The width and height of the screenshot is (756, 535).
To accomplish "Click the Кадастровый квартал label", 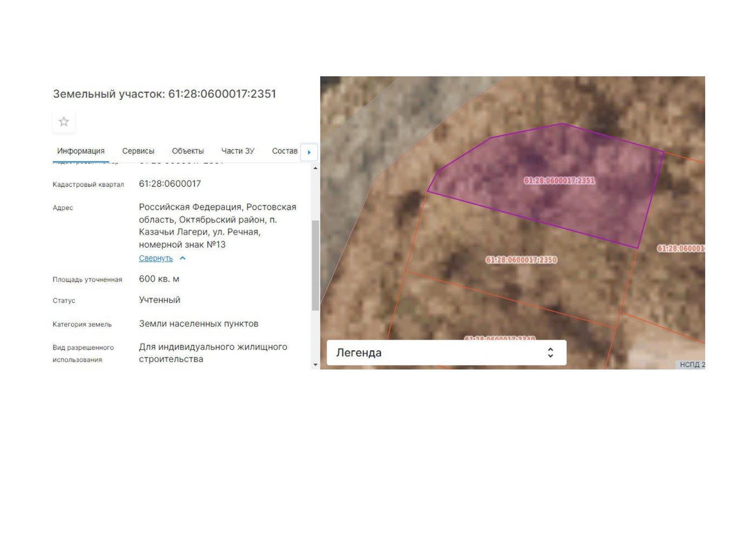I will point(88,185).
